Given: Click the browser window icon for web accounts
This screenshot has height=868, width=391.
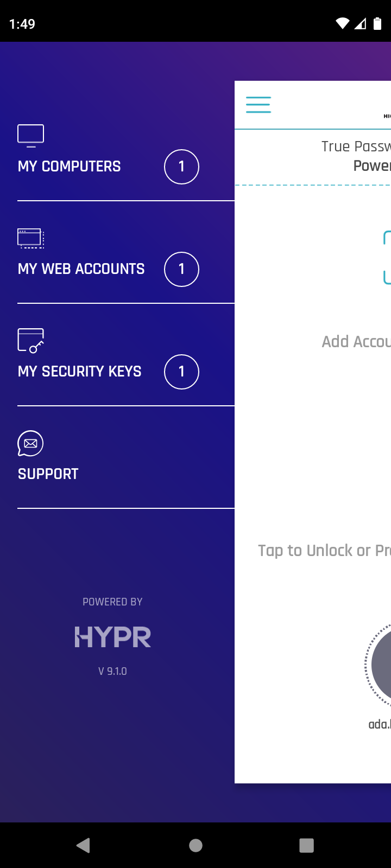Looking at the screenshot, I should coord(31,238).
